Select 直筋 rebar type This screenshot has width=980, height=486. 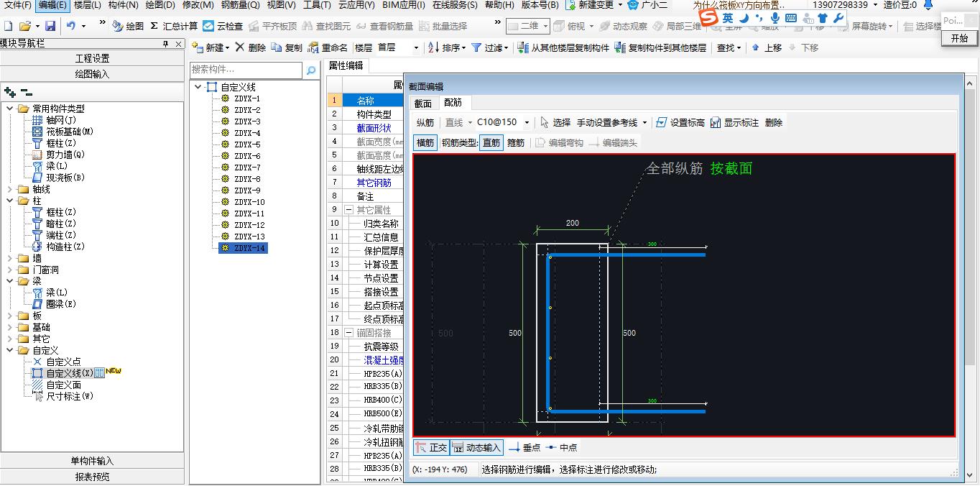click(x=491, y=142)
